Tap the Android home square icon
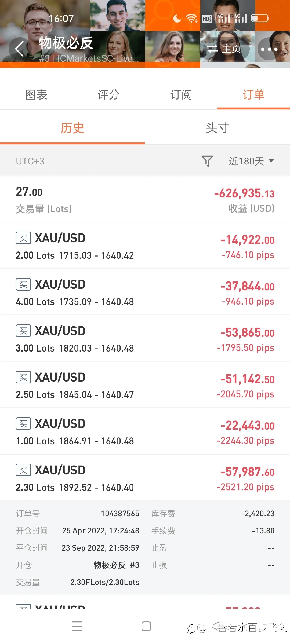The width and height of the screenshot is (290, 644). (x=146, y=626)
